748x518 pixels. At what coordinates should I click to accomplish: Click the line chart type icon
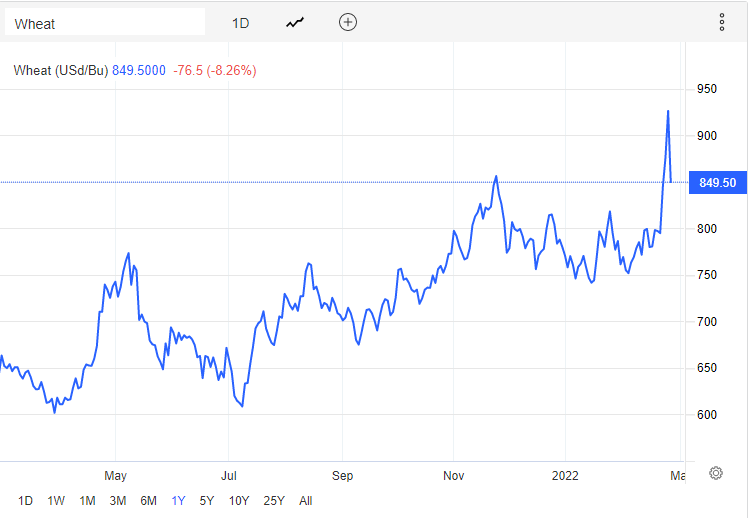[294, 22]
